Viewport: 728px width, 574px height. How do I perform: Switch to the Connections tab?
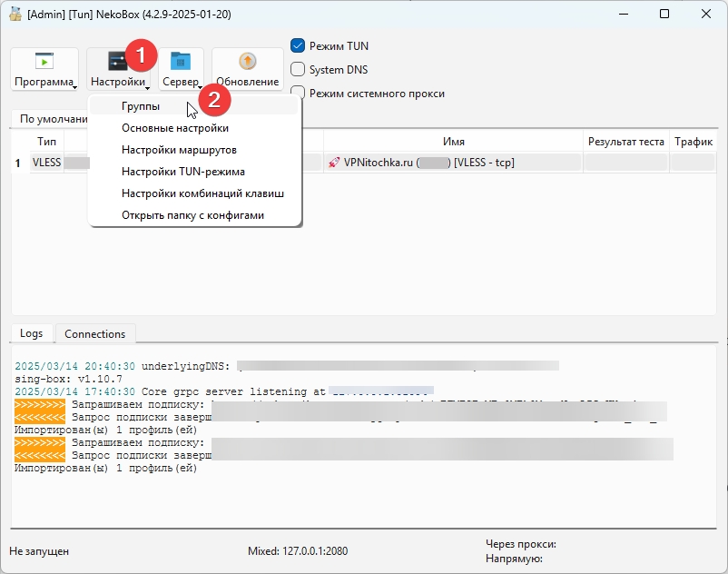[94, 334]
